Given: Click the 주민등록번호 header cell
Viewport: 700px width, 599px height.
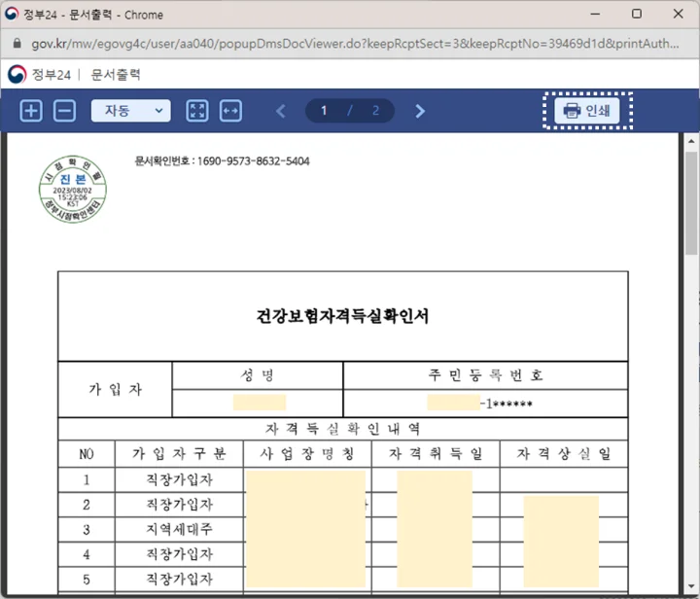Looking at the screenshot, I should click(486, 375).
